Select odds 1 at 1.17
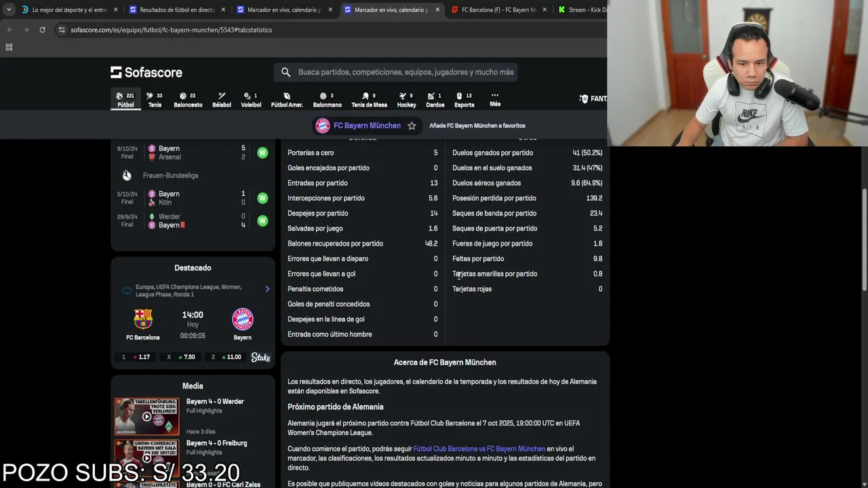The height and width of the screenshot is (488, 868). (136, 357)
